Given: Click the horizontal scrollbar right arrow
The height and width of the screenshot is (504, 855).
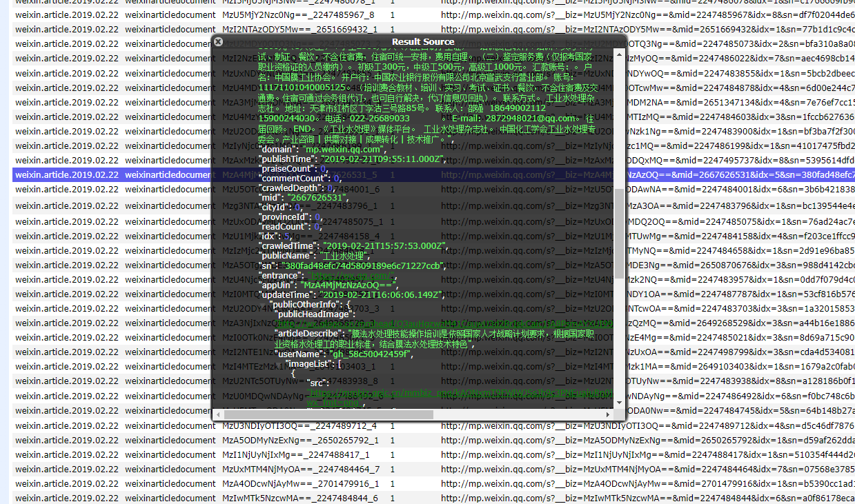Looking at the screenshot, I should (x=608, y=414).
